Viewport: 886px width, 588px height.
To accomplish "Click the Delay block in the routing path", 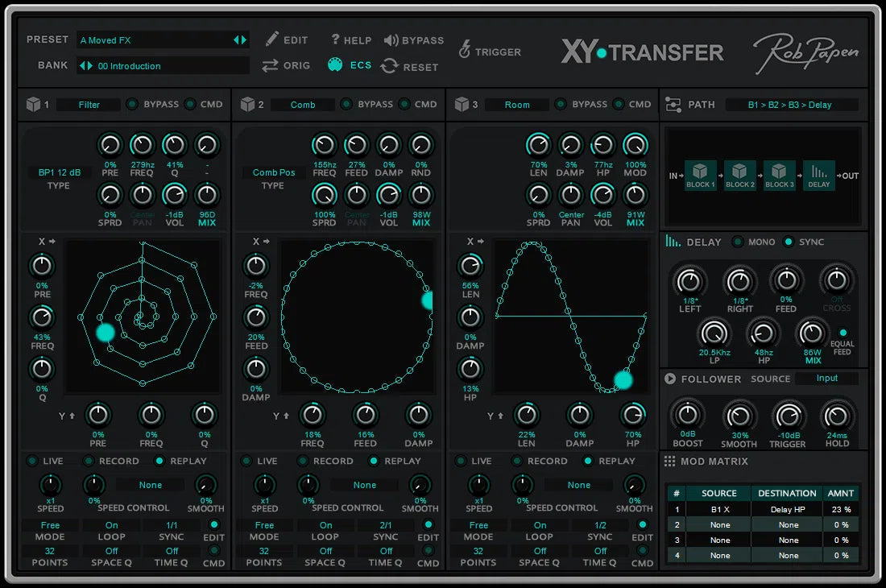I will click(x=818, y=176).
